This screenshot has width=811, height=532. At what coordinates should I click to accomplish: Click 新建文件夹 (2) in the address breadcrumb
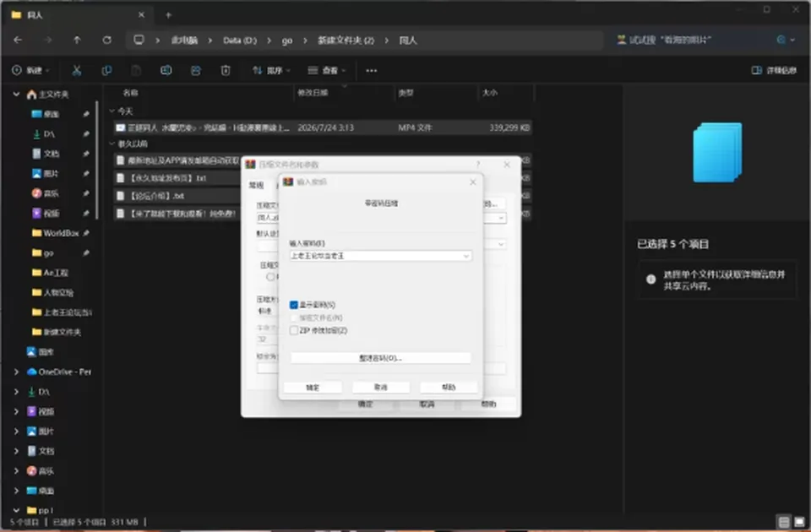pyautogui.click(x=346, y=41)
